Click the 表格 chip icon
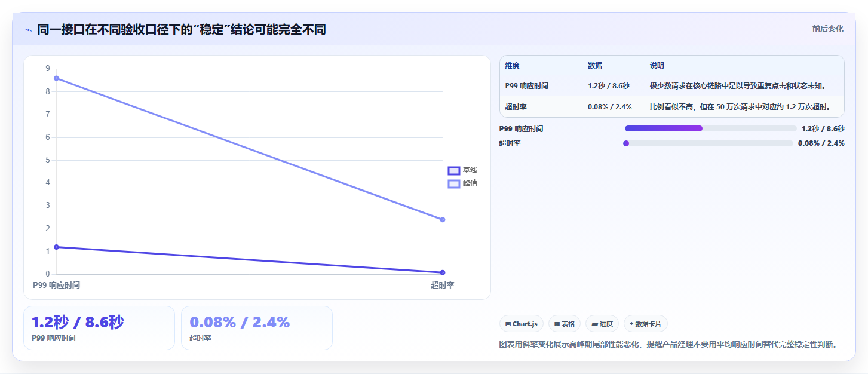This screenshot has width=868, height=374. pyautogui.click(x=557, y=324)
